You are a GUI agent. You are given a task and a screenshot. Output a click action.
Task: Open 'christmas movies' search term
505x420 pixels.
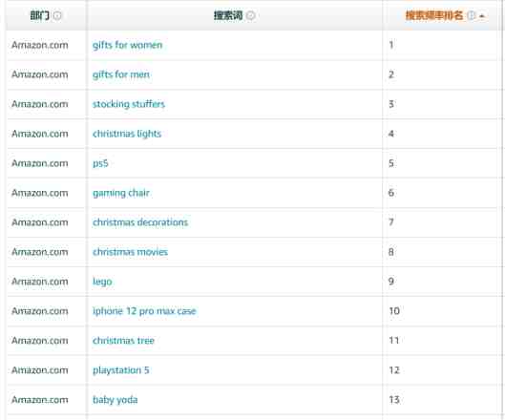coord(130,252)
